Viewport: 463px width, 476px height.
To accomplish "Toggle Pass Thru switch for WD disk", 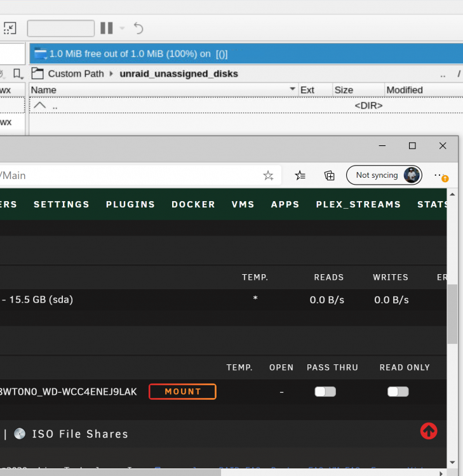I will pos(325,392).
